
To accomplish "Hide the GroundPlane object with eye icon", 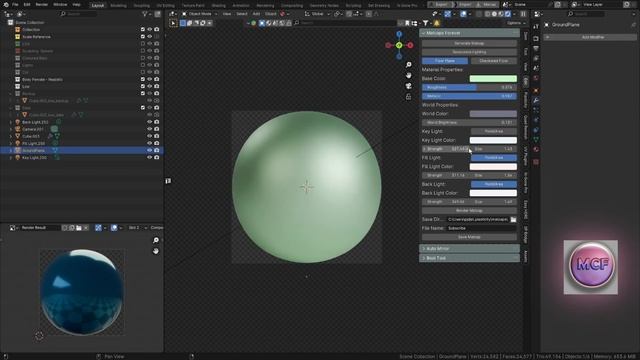I will pos(149,150).
